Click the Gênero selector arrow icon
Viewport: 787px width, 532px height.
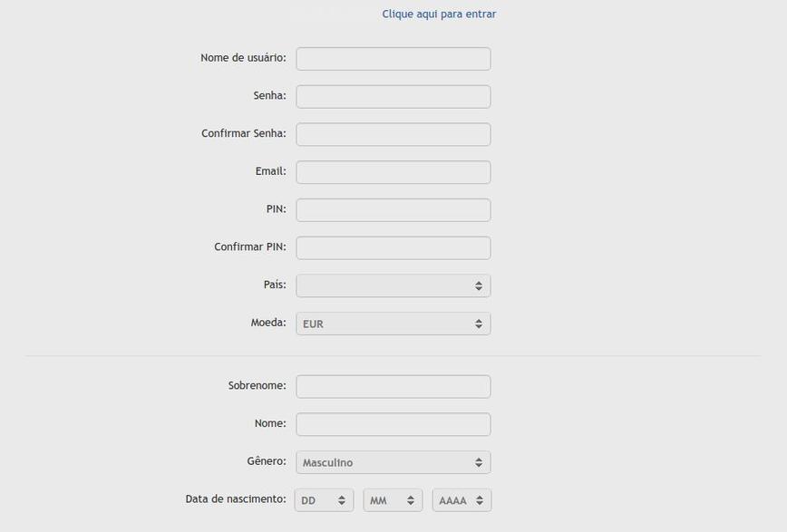point(479,461)
